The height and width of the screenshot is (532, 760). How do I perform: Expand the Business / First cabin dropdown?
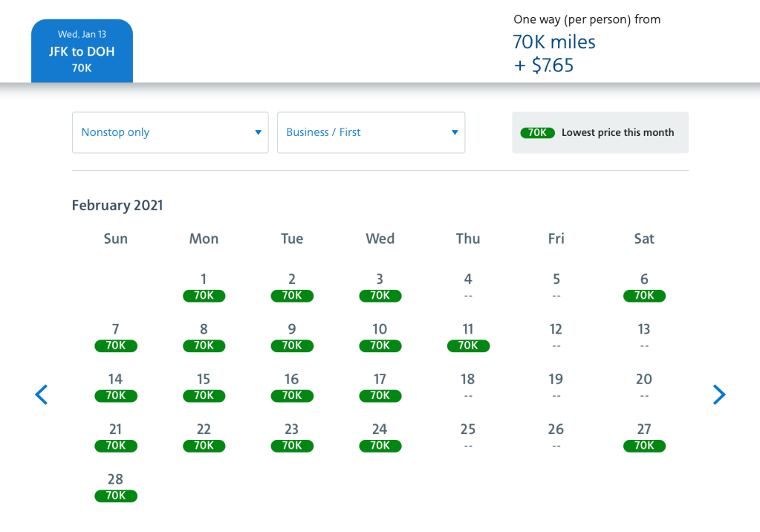[x=371, y=132]
